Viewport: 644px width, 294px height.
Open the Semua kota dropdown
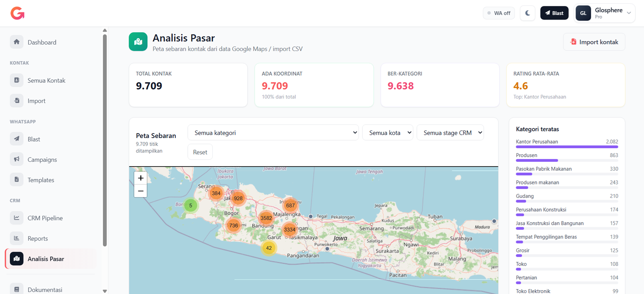pos(388,133)
